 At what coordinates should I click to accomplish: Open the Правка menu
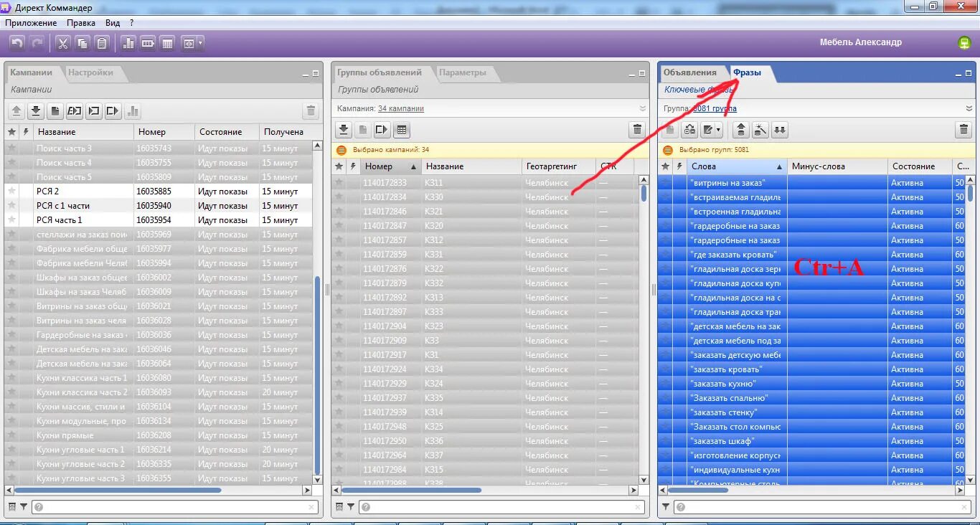pyautogui.click(x=81, y=22)
